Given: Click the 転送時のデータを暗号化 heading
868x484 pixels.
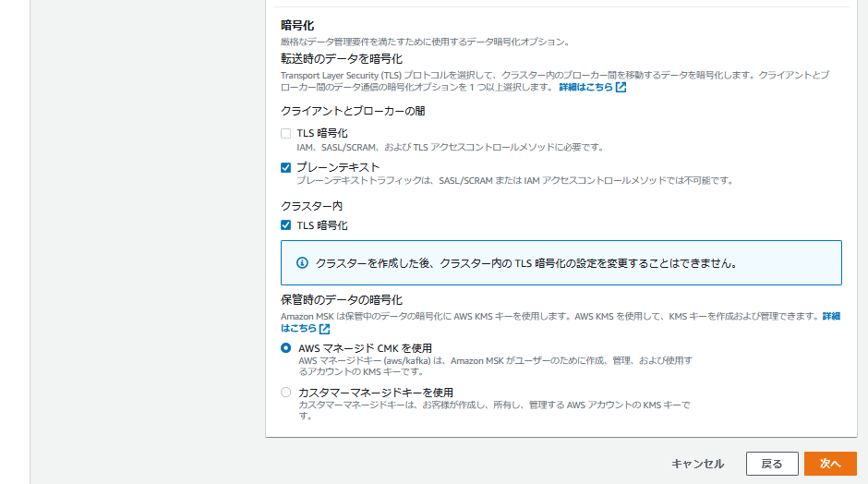Looking at the screenshot, I should point(342,59).
